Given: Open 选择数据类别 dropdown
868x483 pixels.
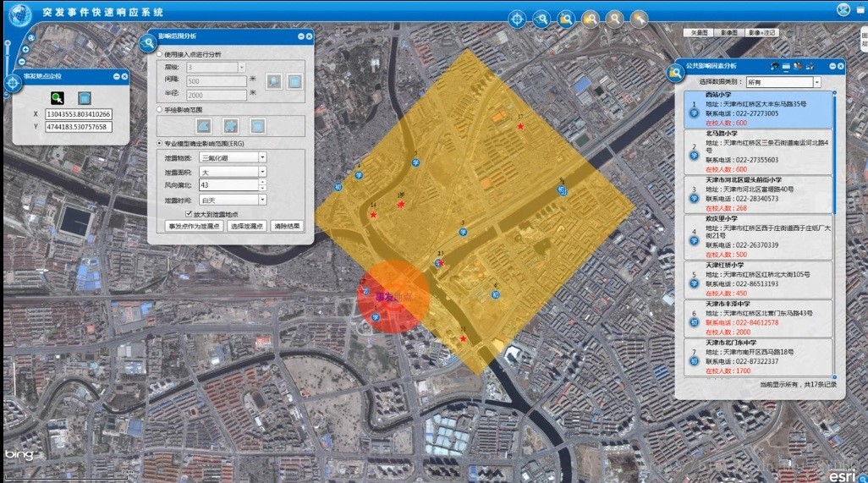Looking at the screenshot, I should [x=816, y=82].
